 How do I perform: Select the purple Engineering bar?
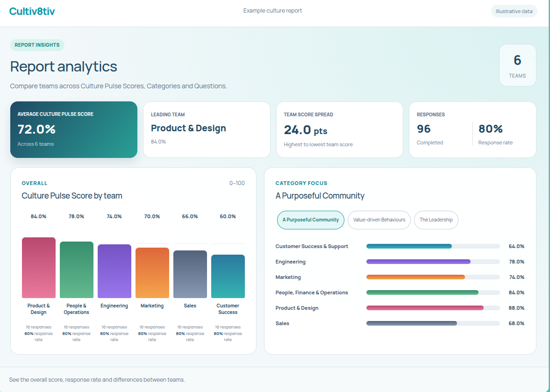click(114, 271)
